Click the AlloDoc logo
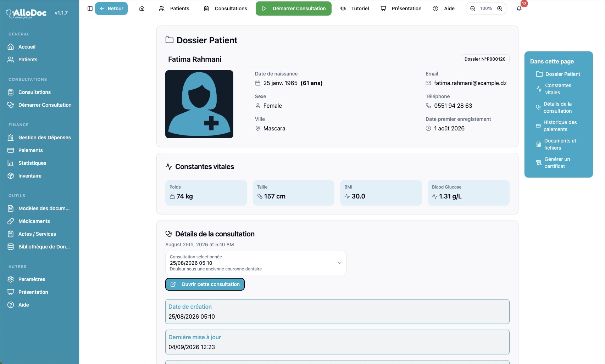605x364 pixels. tap(27, 13)
